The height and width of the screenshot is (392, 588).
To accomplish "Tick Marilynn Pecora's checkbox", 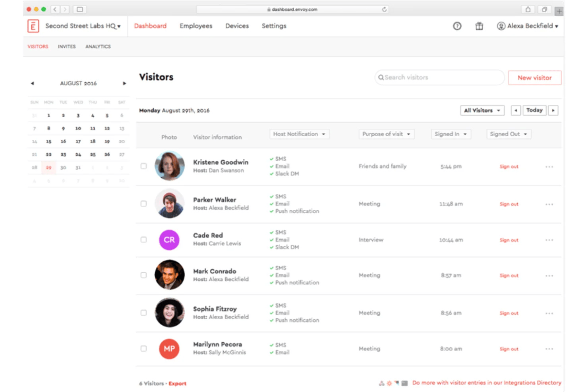I will pos(143,348).
